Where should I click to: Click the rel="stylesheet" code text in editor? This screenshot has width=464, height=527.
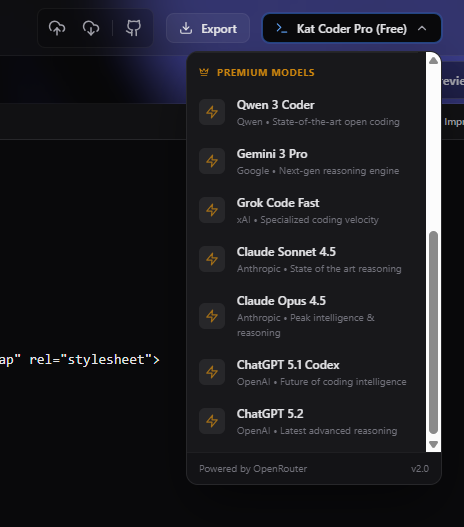(94, 360)
